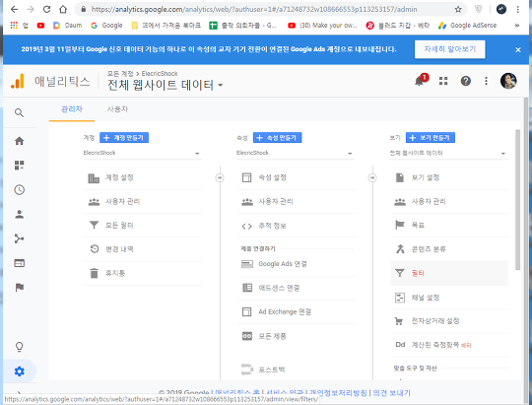Click the admin panel vertical scrollbar
The width and height of the screenshot is (532, 405).
pyautogui.click(x=517, y=200)
